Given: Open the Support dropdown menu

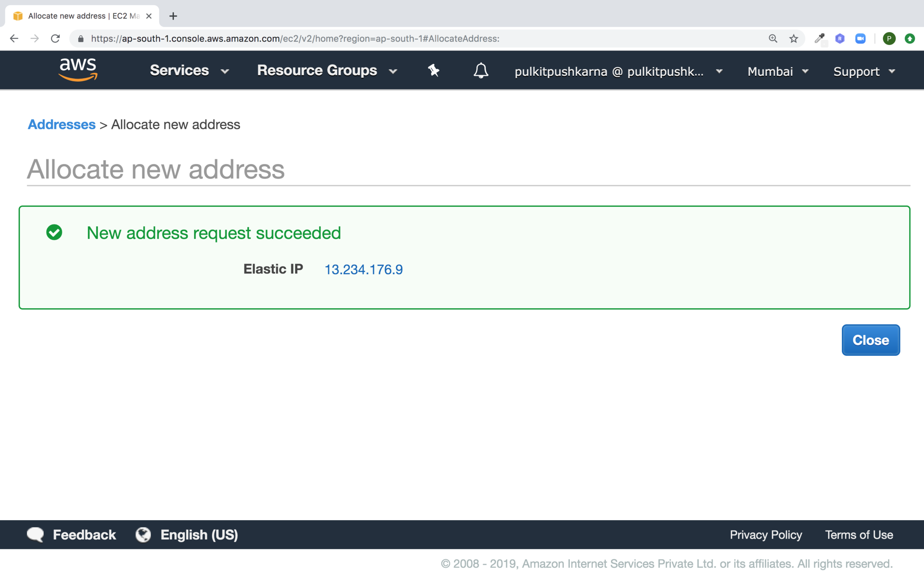Looking at the screenshot, I should [x=864, y=72].
